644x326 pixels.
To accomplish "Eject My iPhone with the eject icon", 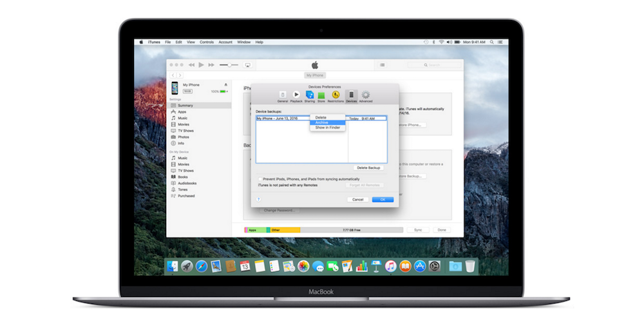I will [225, 84].
